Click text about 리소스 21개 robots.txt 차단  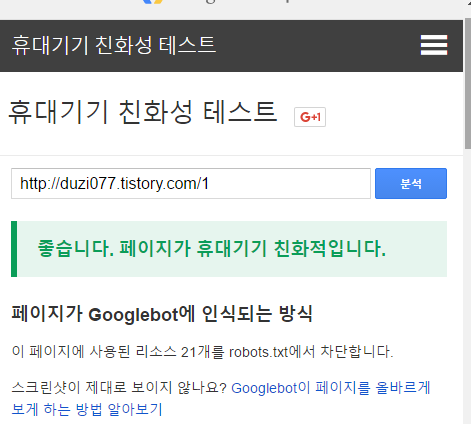(x=203, y=352)
